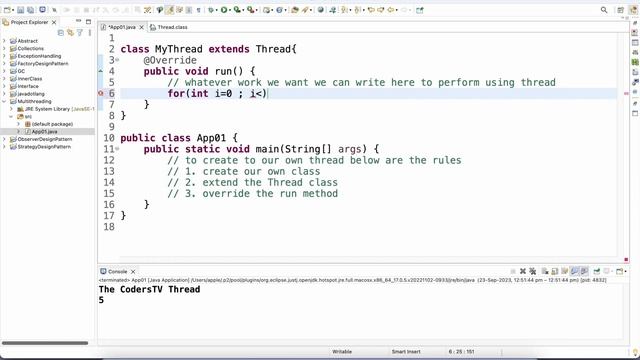Toggle Block Selection Mode icon
Screen dimensions: 640x360
(189, 10)
